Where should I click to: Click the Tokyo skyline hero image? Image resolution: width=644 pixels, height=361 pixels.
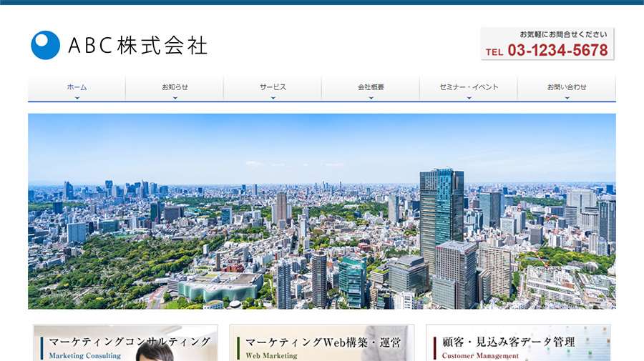322,212
